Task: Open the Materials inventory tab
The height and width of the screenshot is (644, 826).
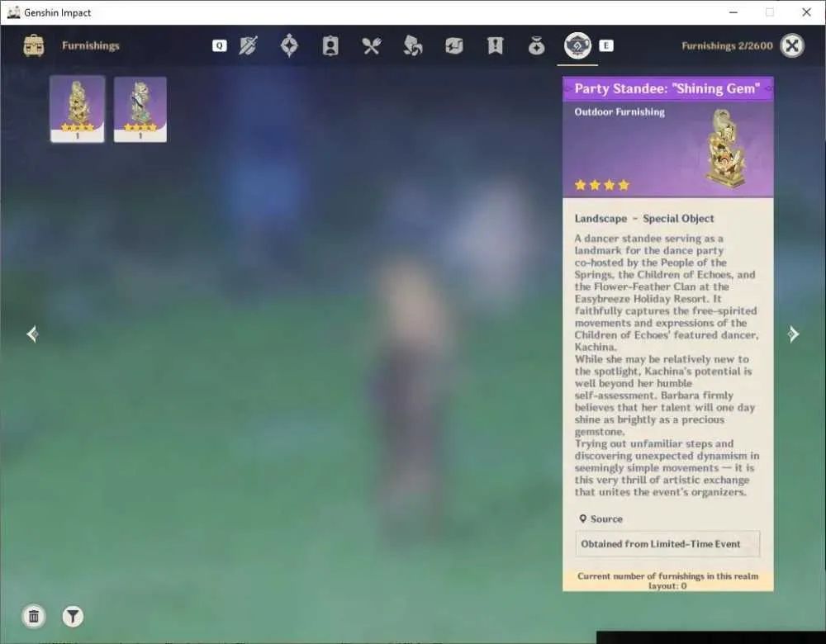Action: click(412, 45)
